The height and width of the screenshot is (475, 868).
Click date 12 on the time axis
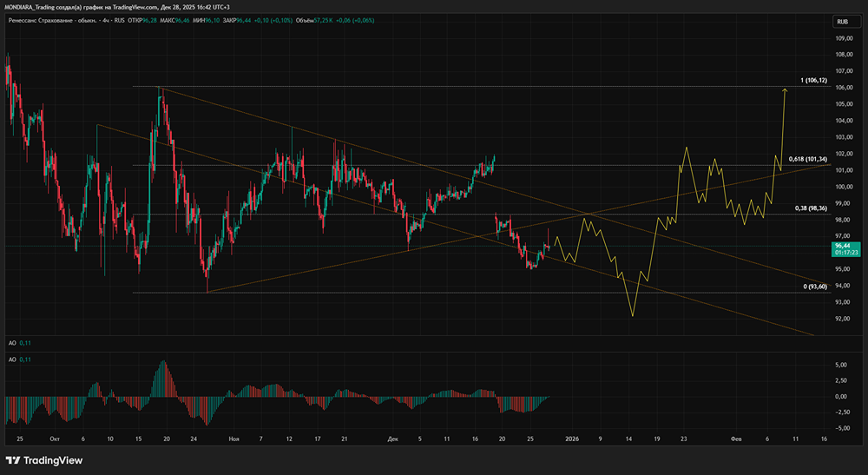[x=289, y=439]
